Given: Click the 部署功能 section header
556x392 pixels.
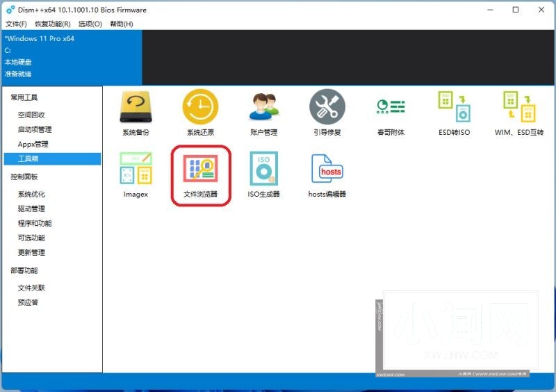Looking at the screenshot, I should point(24,270).
